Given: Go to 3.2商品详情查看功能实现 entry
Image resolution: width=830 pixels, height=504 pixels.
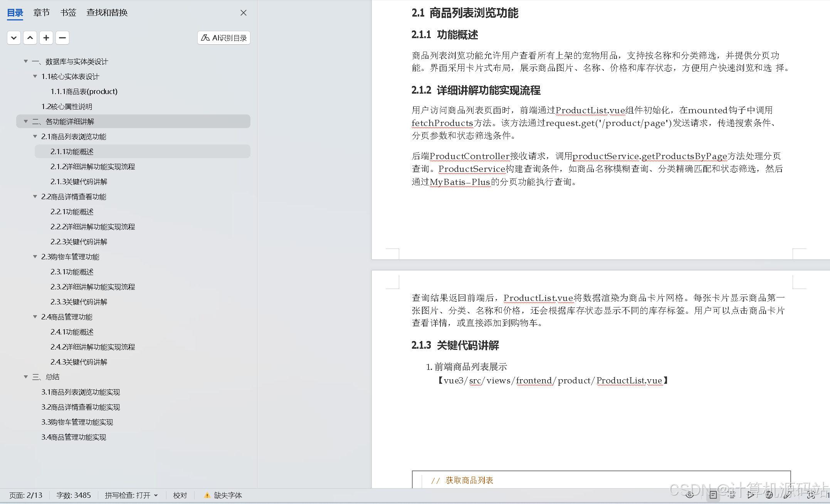Looking at the screenshot, I should [x=81, y=407].
